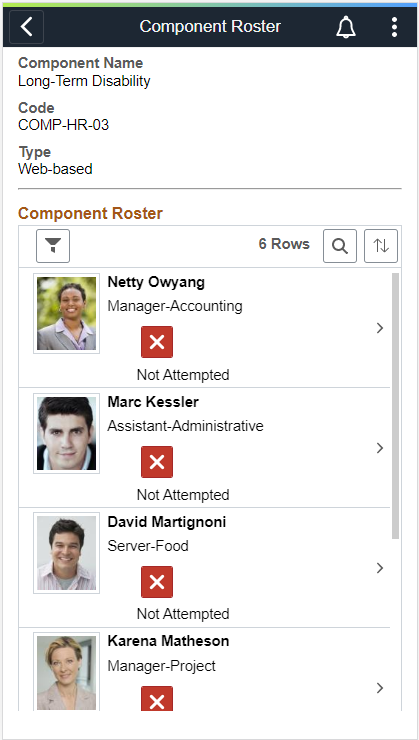The width and height of the screenshot is (419, 740).
Task: Expand Marc Kessler's row chevron
Action: coord(380,448)
